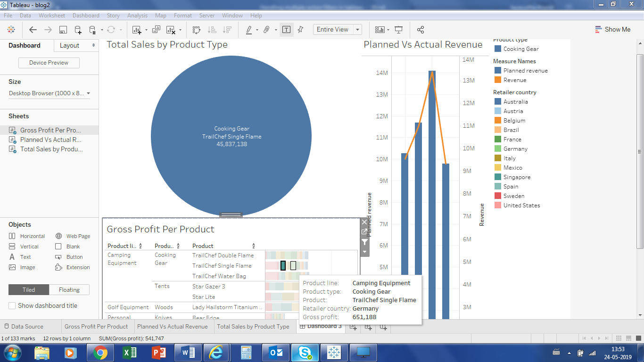Click the Go to Sheet icon

coord(364,232)
